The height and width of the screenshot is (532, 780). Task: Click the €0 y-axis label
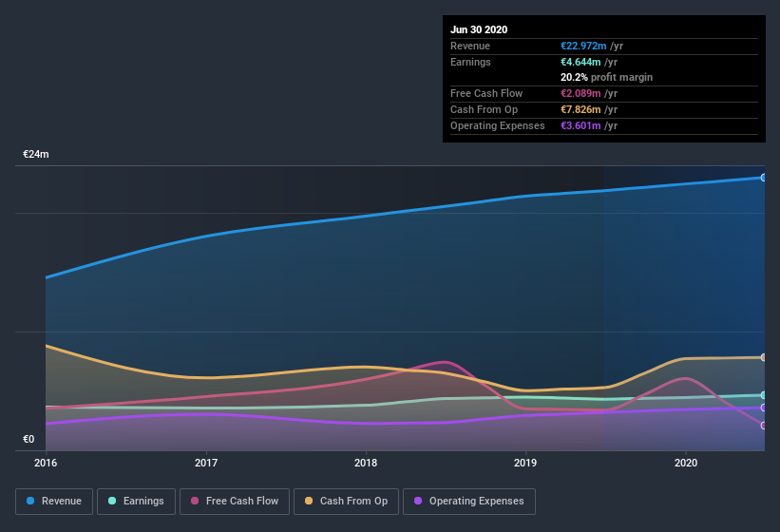coord(29,439)
